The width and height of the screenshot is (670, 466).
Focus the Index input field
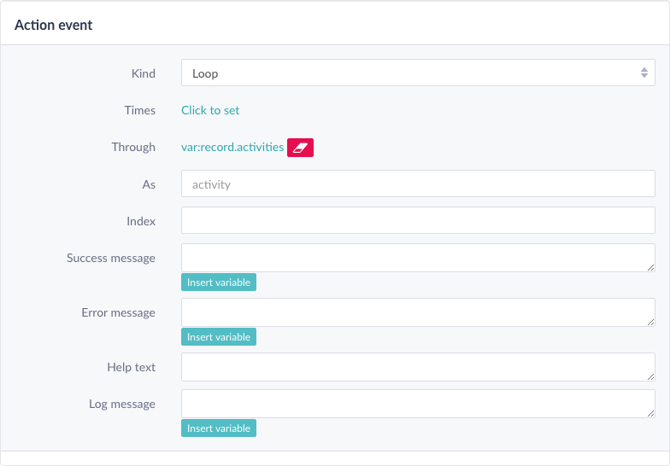[x=418, y=220]
